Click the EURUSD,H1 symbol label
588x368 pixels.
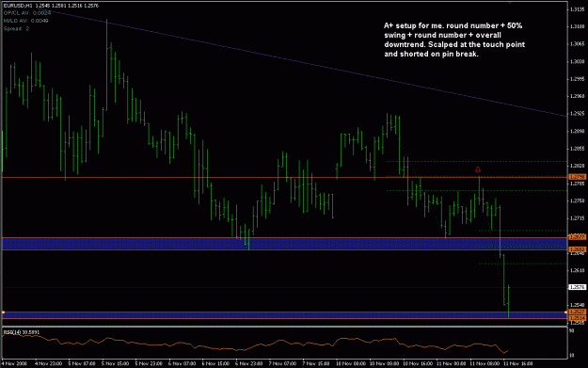point(17,6)
